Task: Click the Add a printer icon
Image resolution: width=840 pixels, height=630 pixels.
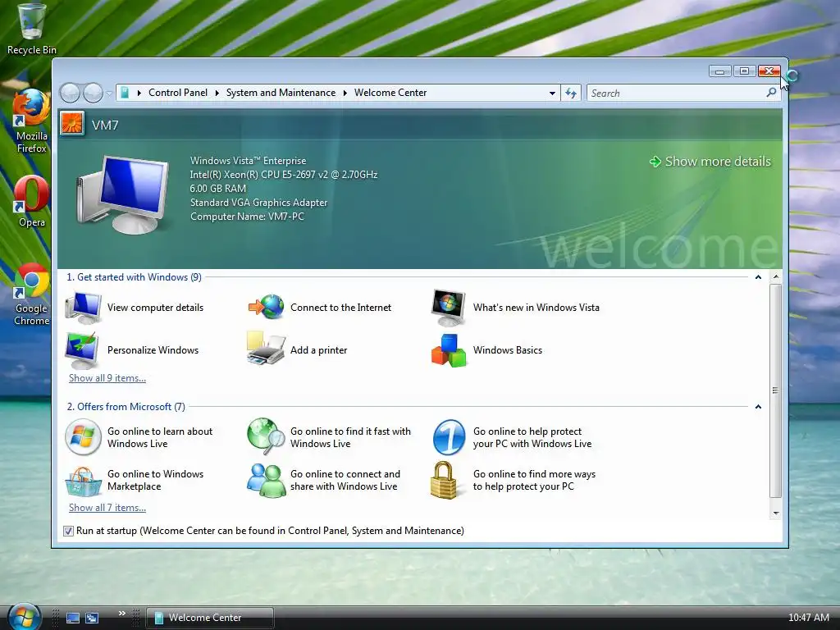Action: tap(266, 349)
